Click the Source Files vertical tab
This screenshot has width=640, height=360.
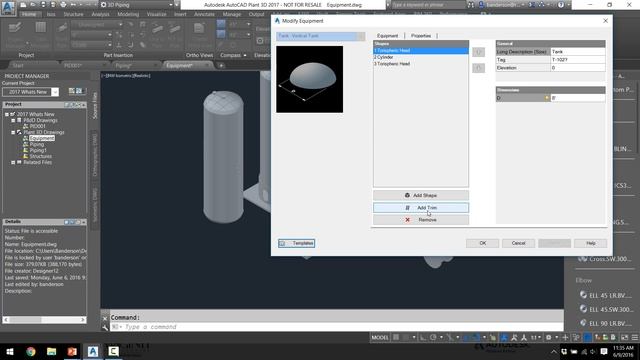[x=95, y=106]
